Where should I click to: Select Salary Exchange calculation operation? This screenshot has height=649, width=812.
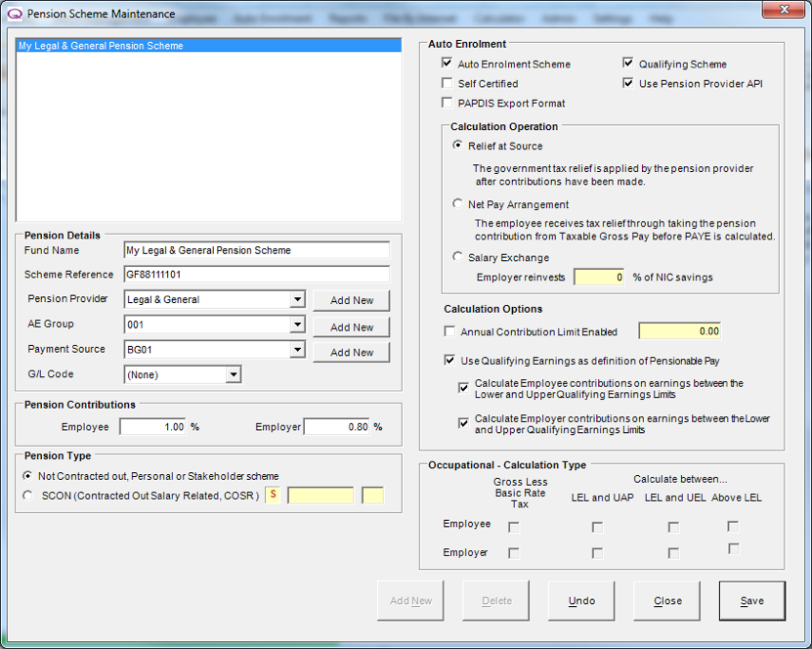click(456, 256)
